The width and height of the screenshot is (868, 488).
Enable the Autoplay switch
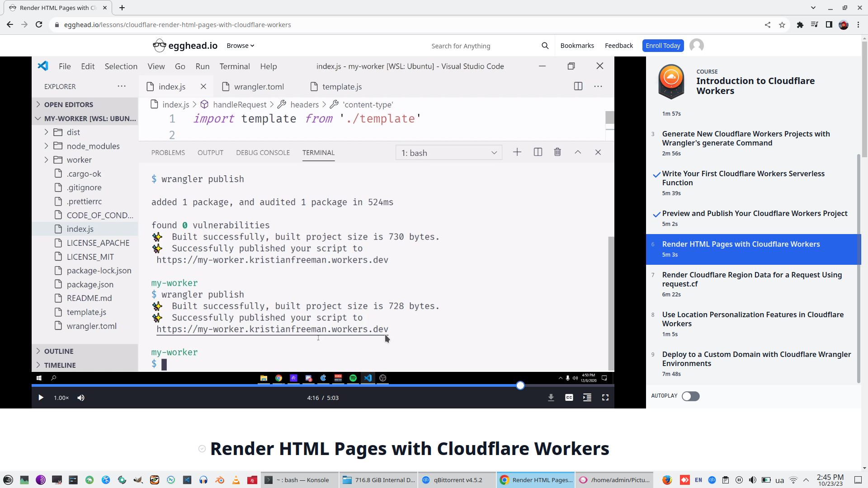(690, 396)
